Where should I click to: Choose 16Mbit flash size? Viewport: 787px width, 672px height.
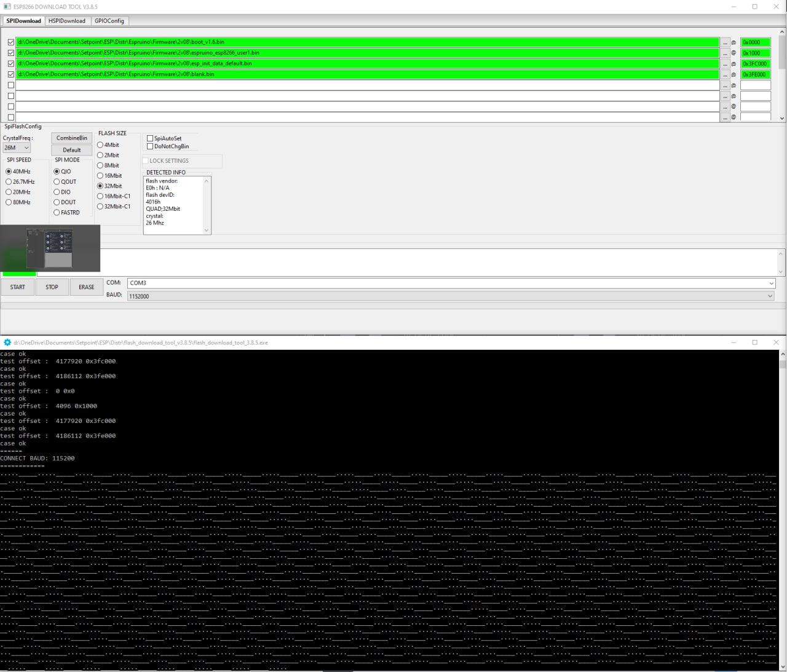click(x=100, y=176)
